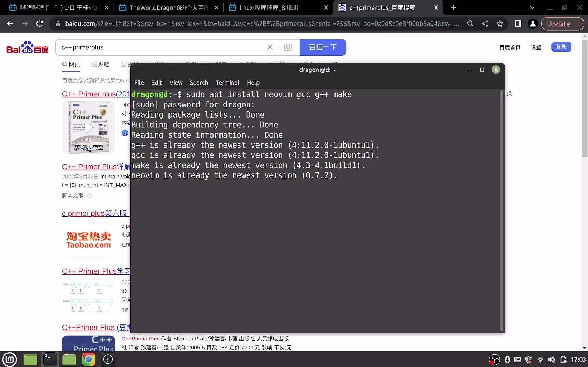
Task: Open the terminal Terminal menu
Action: coord(227,82)
